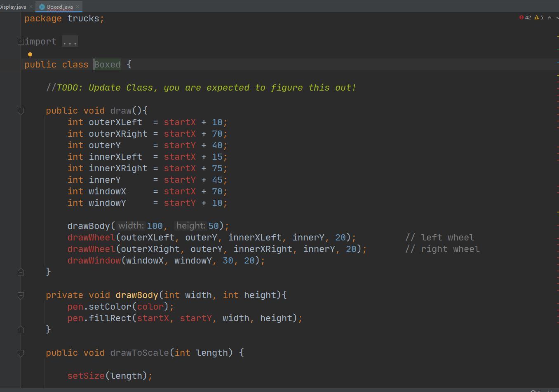The width and height of the screenshot is (559, 392).
Task: Expand the collapsed import block
Action: 21,42
